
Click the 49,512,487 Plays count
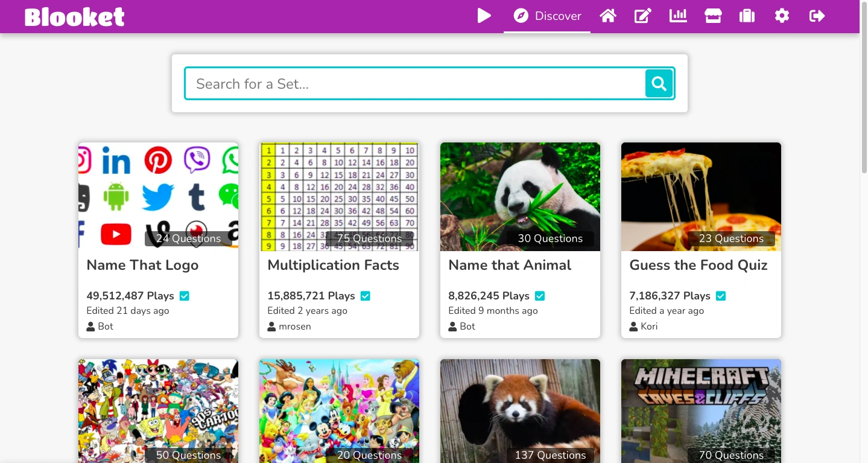pyautogui.click(x=130, y=296)
